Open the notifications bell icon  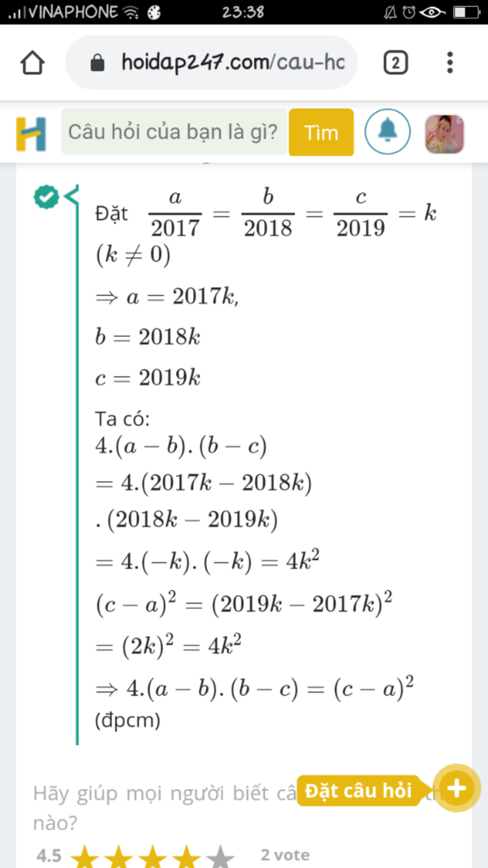tap(387, 132)
